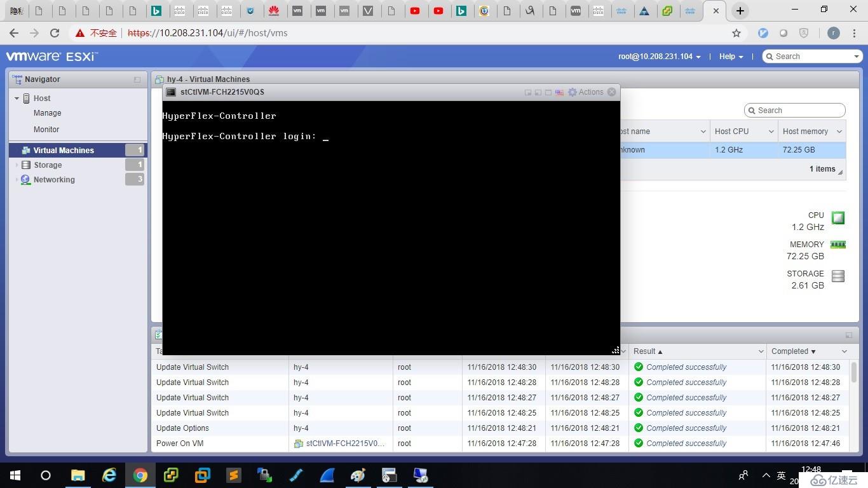
Task: Expand the Networking tree node
Action: (17, 180)
